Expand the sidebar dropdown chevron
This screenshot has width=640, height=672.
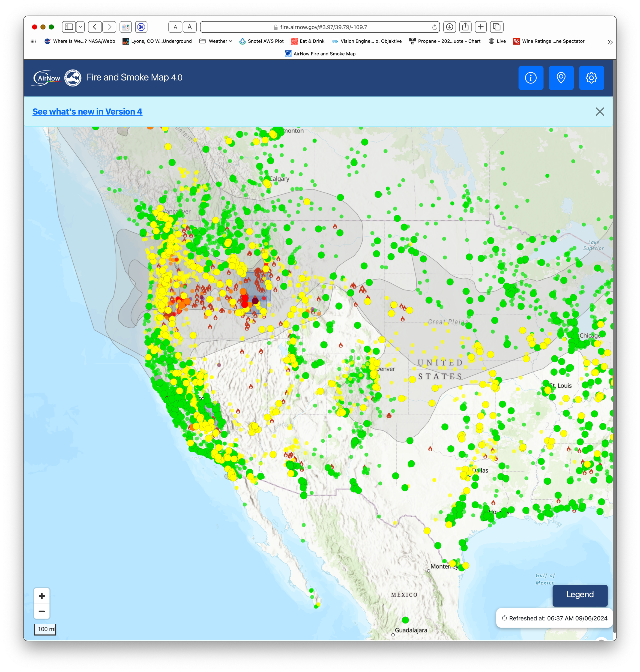[x=80, y=27]
